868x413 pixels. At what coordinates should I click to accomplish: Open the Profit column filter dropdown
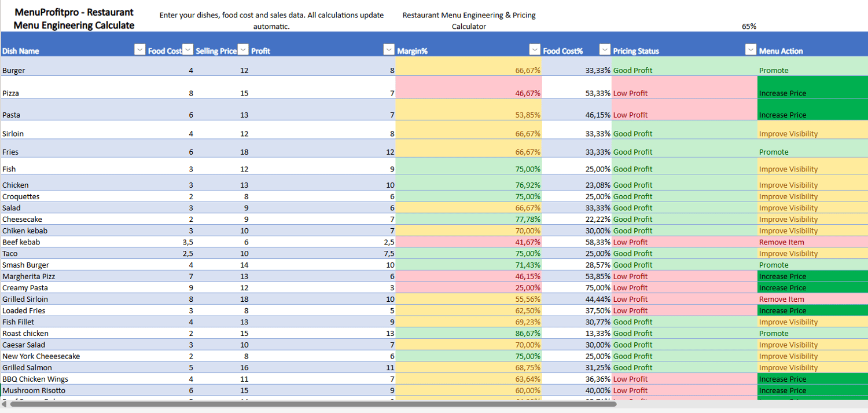[389, 50]
